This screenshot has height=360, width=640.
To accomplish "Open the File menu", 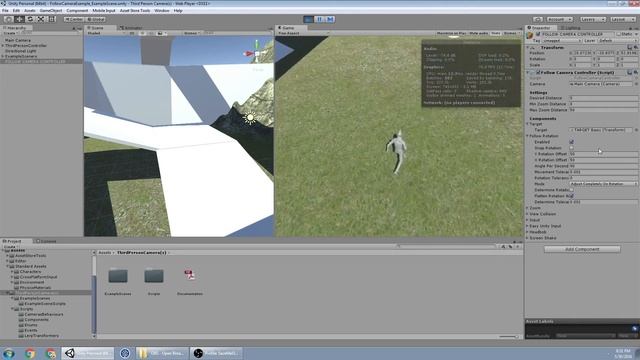I will pos(5,11).
